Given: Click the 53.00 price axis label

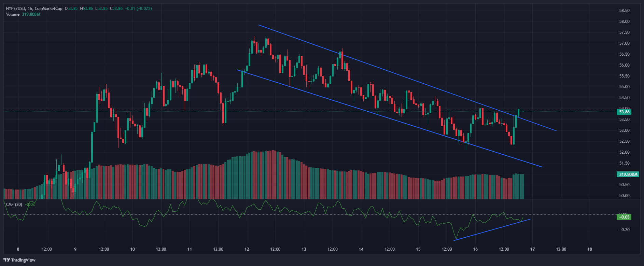Looking at the screenshot, I should (x=624, y=130).
